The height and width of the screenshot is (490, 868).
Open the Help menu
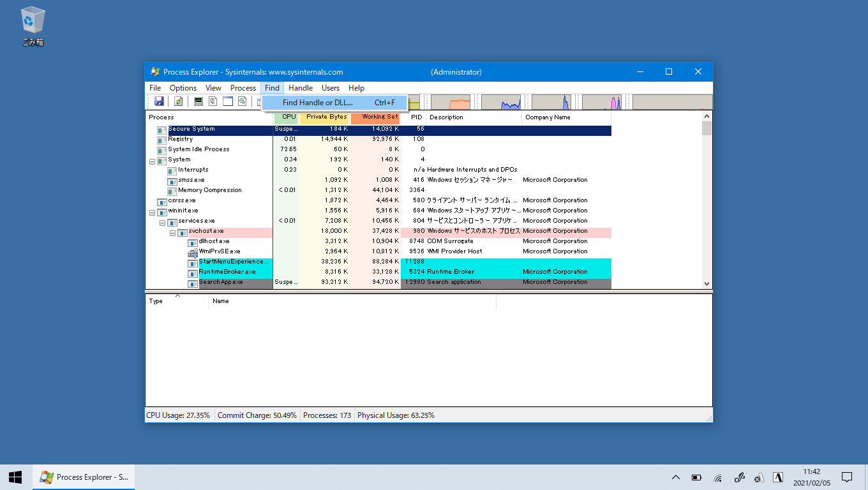pos(357,88)
